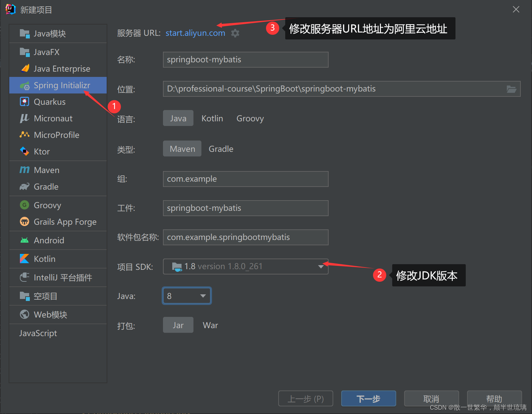Click the IntelliJ IDEA logo in title bar
The width and height of the screenshot is (532, 414).
point(11,9)
